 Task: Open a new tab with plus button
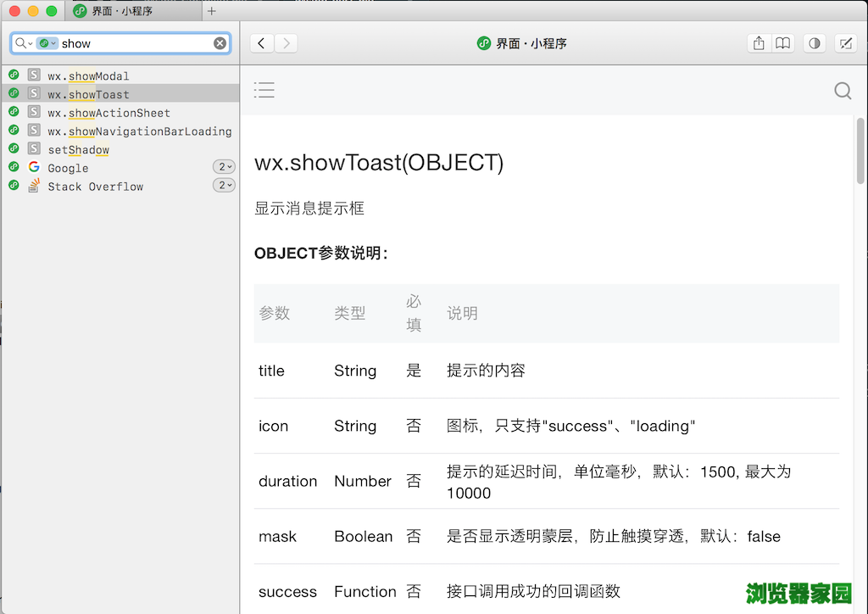click(212, 11)
